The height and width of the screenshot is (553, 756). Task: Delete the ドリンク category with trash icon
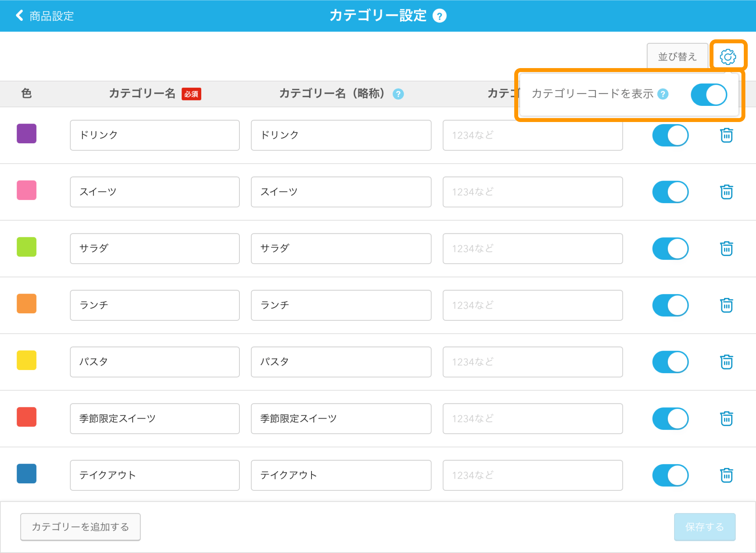(x=726, y=135)
